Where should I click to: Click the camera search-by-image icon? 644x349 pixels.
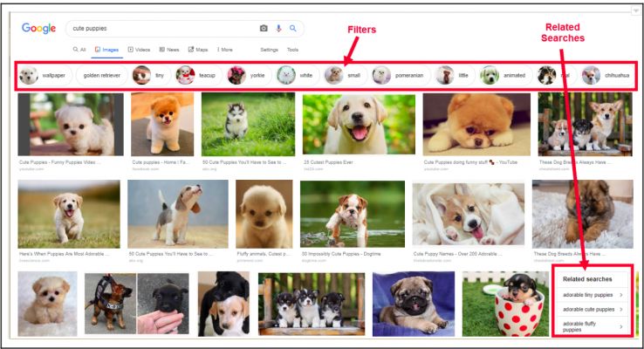pos(264,28)
